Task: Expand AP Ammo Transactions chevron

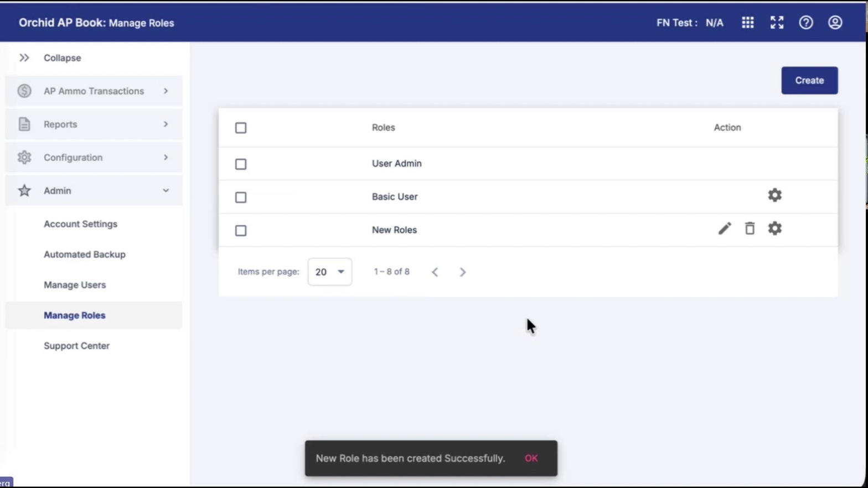Action: 166,91
